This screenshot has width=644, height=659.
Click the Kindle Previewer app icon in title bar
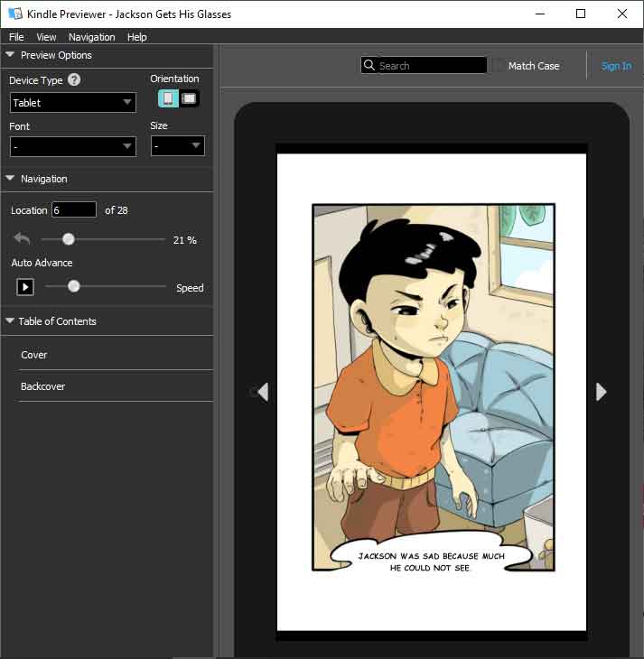point(15,14)
